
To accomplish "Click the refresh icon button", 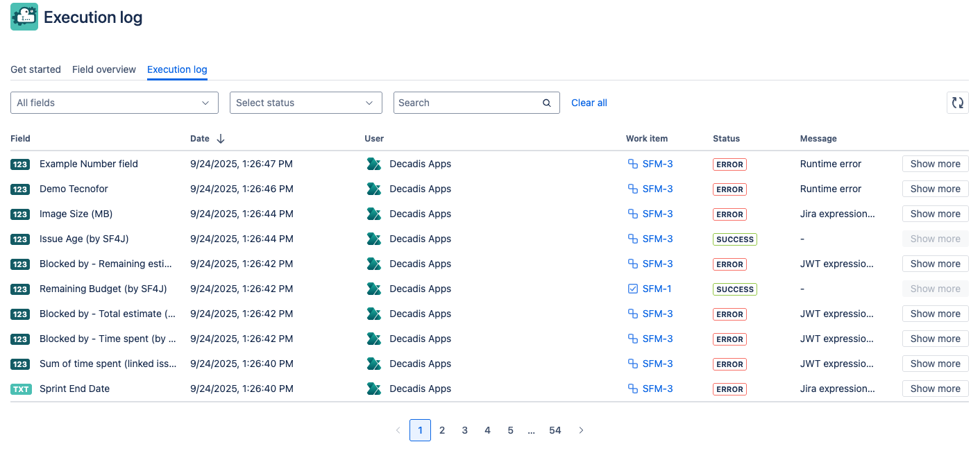I will coord(957,103).
